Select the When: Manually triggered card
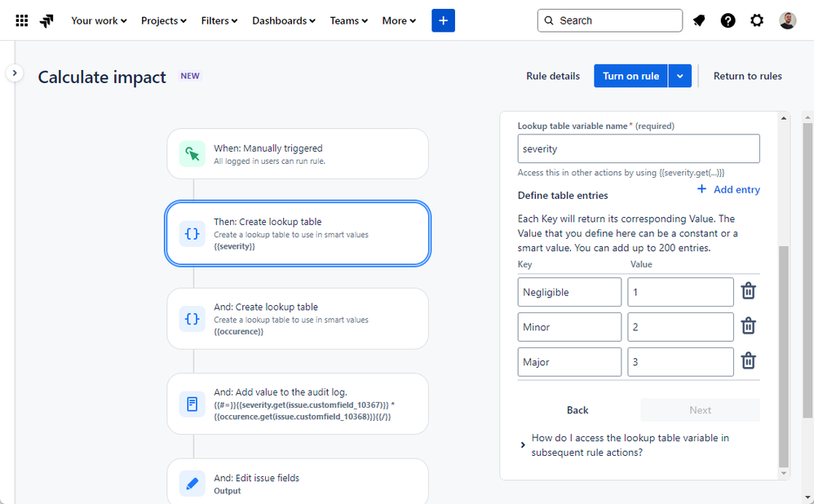Image resolution: width=814 pixels, height=504 pixels. pos(298,154)
